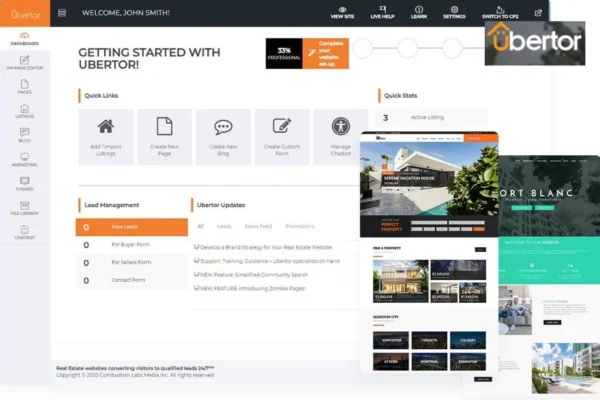Image resolution: width=600 pixels, height=400 pixels.
Task: Click Complete your website set-up button
Action: [326, 54]
